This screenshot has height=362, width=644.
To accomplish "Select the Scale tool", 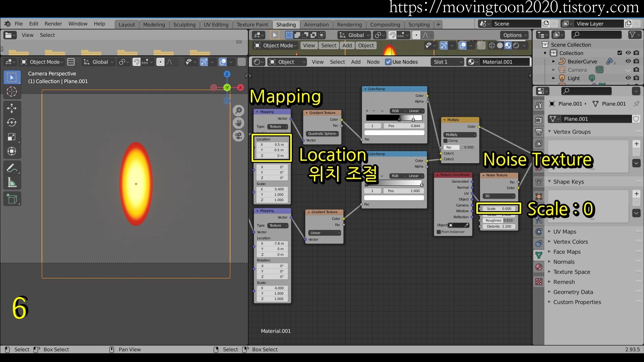I will pyautogui.click(x=12, y=137).
